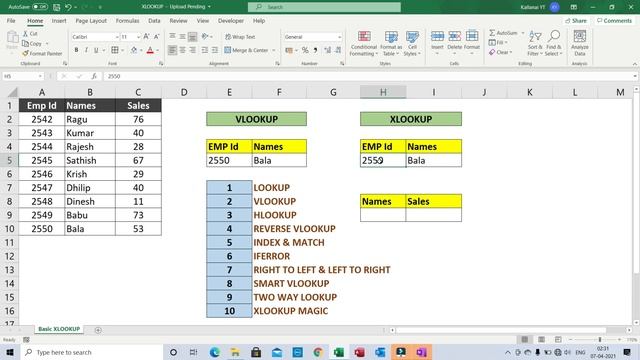The height and width of the screenshot is (360, 640).
Task: Expand Merge & Center dropdown arrow
Action: (274, 50)
